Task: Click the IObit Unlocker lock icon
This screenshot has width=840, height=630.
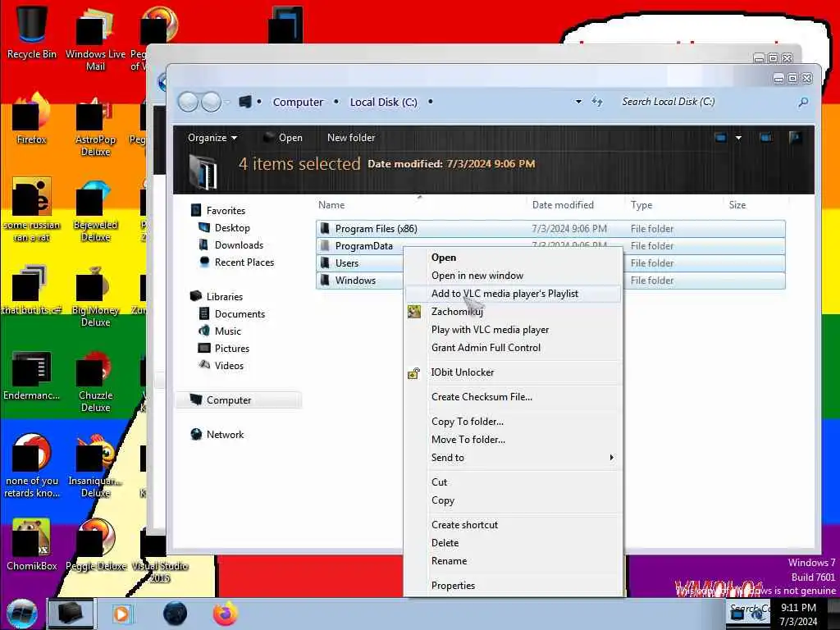Action: click(x=413, y=373)
